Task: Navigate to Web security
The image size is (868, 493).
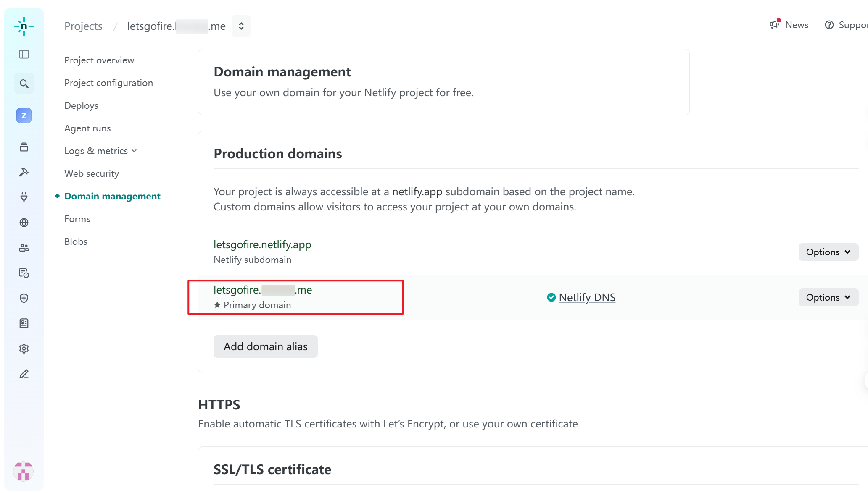Action: click(x=92, y=173)
